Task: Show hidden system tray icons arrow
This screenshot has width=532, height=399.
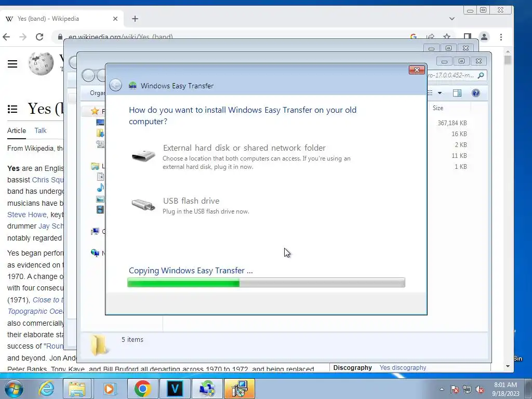Action: (x=442, y=389)
